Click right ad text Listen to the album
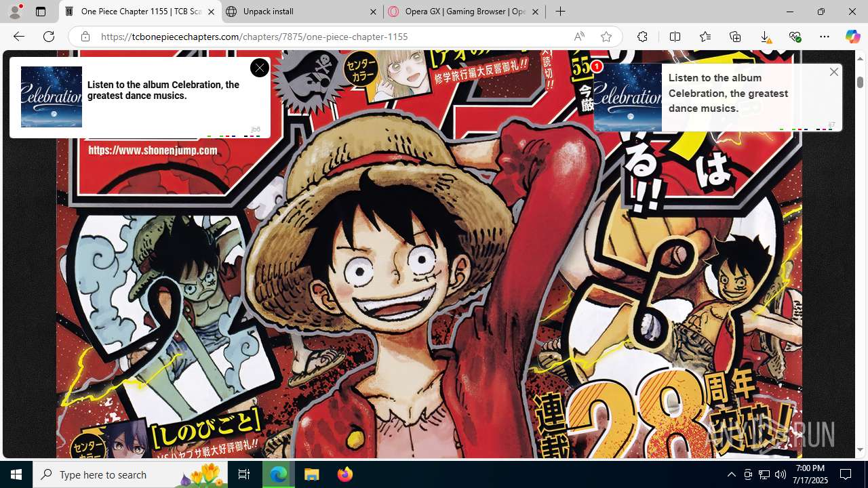Image resolution: width=868 pixels, height=488 pixels. click(x=728, y=93)
